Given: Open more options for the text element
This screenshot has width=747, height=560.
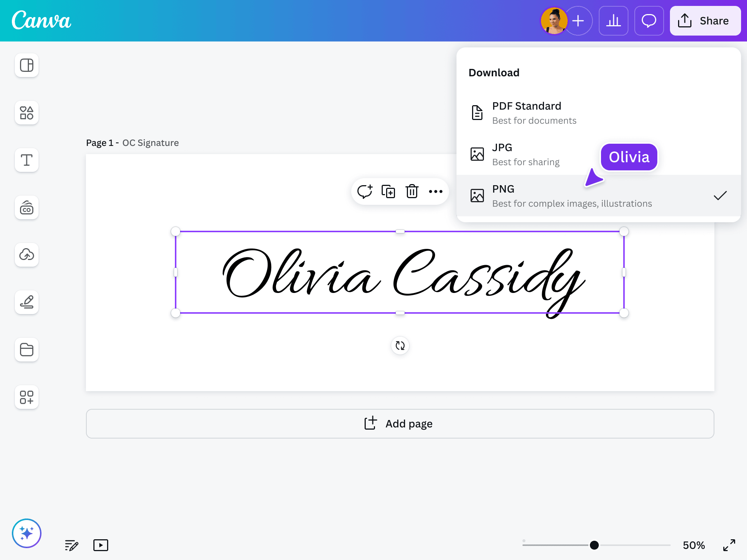Looking at the screenshot, I should tap(435, 191).
